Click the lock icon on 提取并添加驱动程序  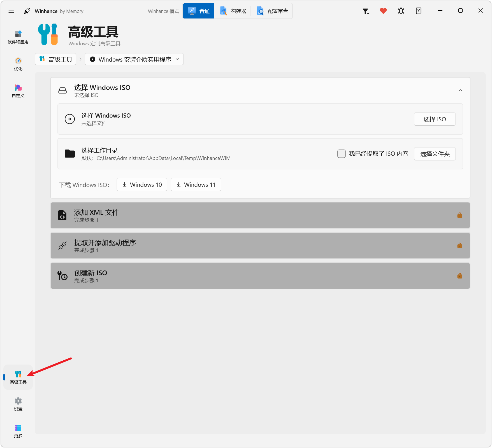[460, 246]
